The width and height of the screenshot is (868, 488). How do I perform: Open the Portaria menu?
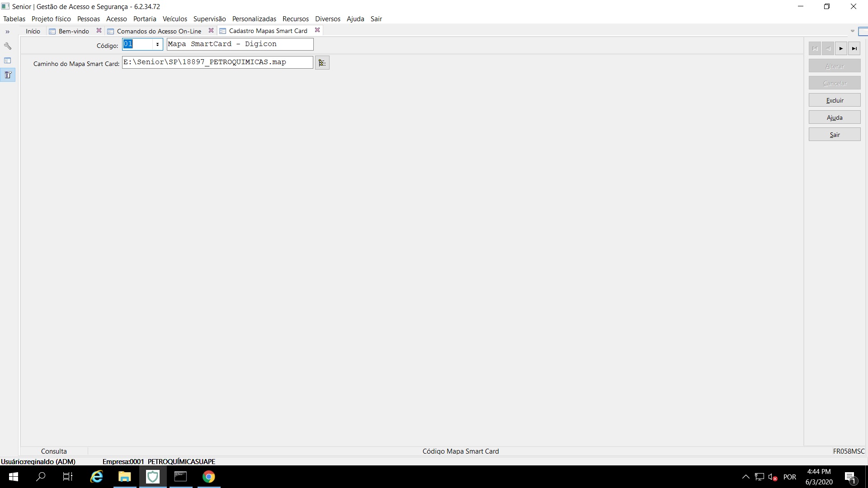(x=145, y=19)
